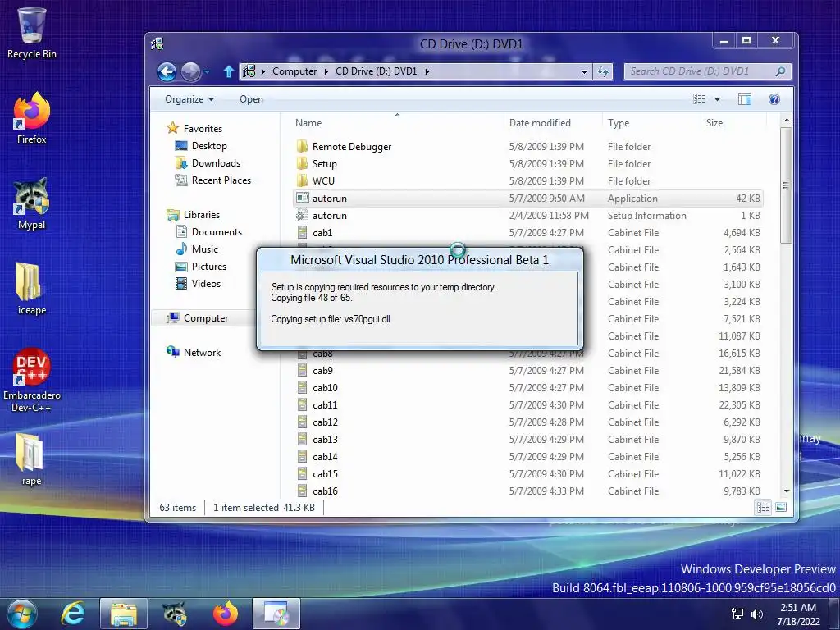840x630 pixels.
Task: Select the cab12 cabinet file
Action: tap(527, 422)
